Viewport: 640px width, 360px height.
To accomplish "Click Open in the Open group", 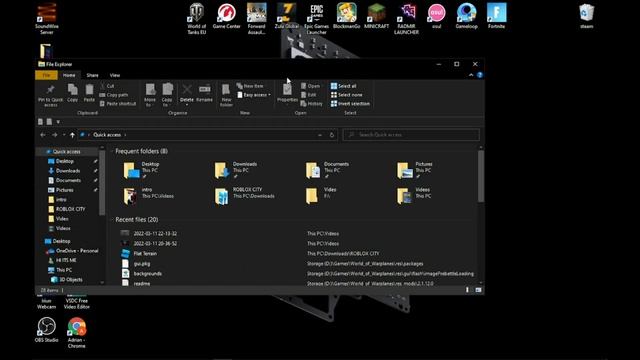I will [311, 86].
